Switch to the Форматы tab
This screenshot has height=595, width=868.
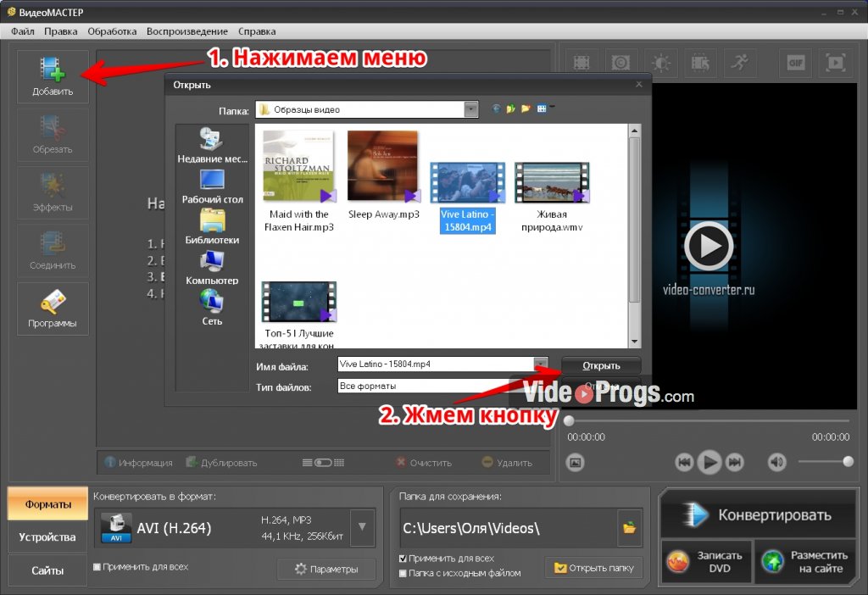pyautogui.click(x=47, y=503)
